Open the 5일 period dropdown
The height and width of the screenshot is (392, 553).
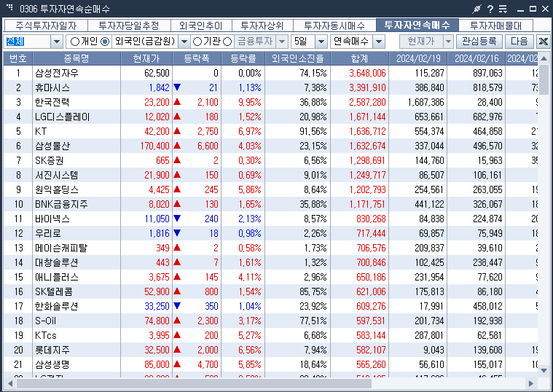[x=321, y=42]
